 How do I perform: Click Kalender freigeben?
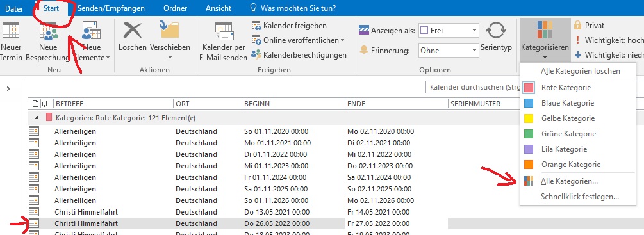click(x=289, y=26)
